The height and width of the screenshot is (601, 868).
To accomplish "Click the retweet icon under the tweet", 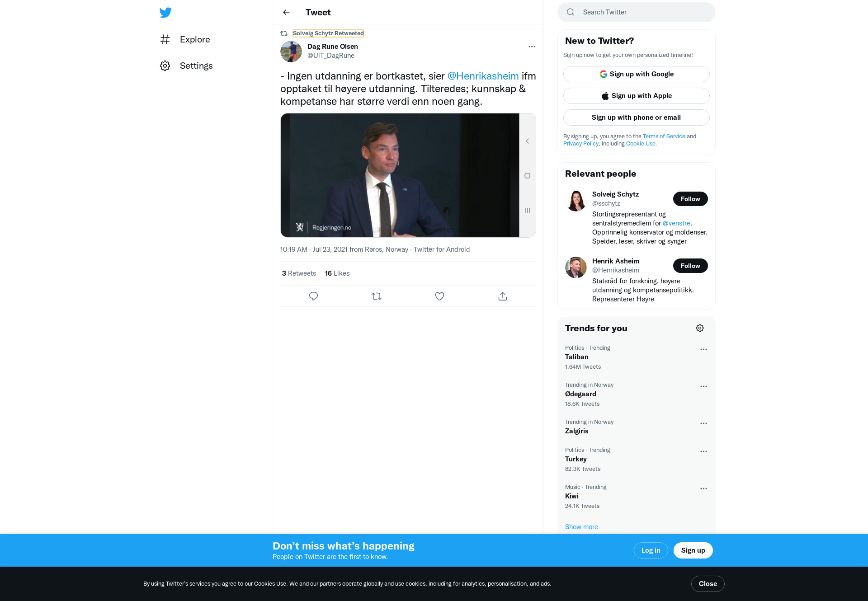I will [x=377, y=296].
